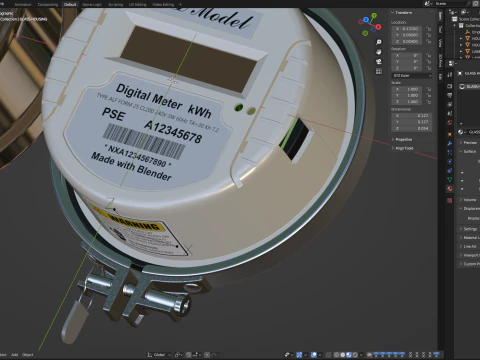Toggle snapping magnet icon in header
480x360 pixels.
pyautogui.click(x=189, y=355)
